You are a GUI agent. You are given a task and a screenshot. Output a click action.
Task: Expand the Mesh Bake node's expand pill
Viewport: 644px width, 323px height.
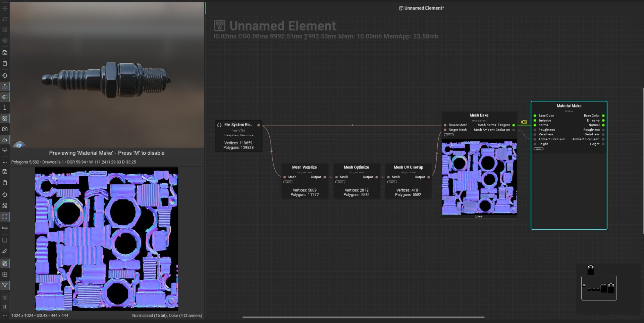coord(449,135)
